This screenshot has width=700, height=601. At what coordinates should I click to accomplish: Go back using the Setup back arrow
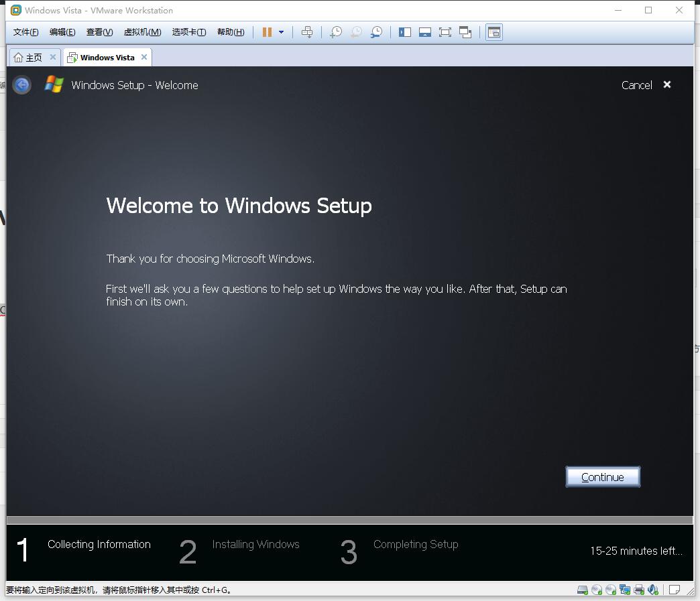tap(21, 85)
